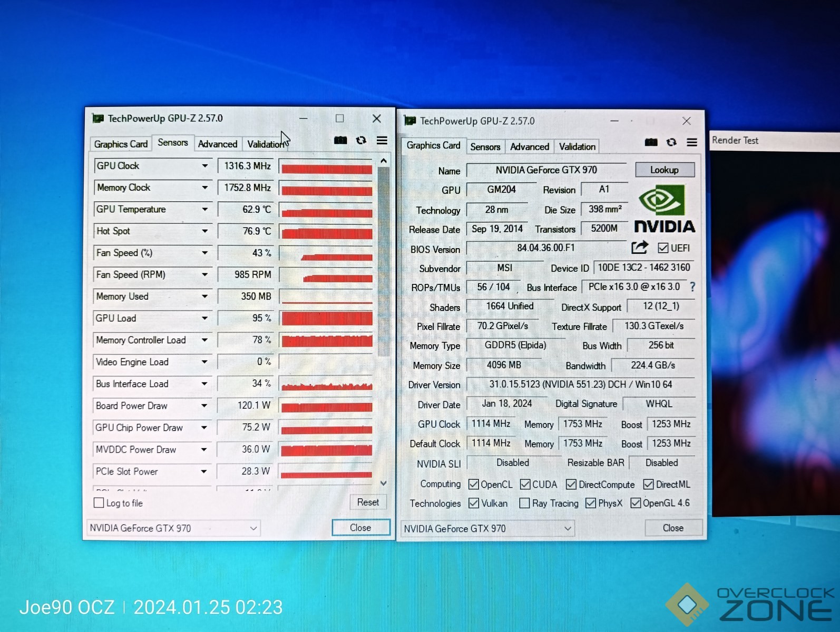Click the GPU name field NVIDIA GeForce GTX 970
The image size is (840, 632).
(x=546, y=170)
